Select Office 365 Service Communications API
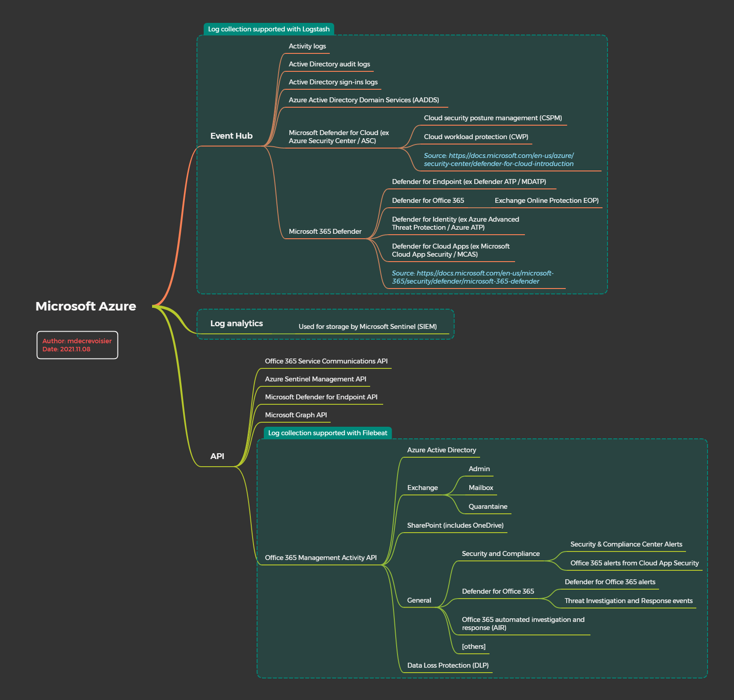 coord(326,361)
